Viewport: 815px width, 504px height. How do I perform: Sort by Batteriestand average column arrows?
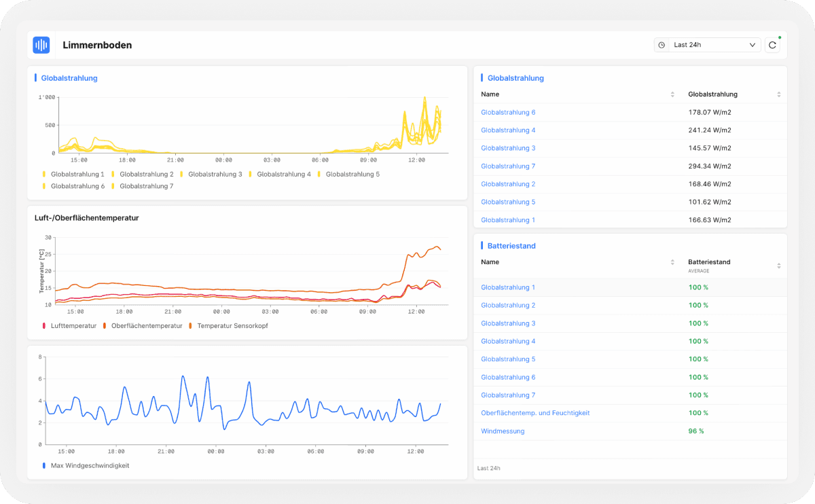779,266
